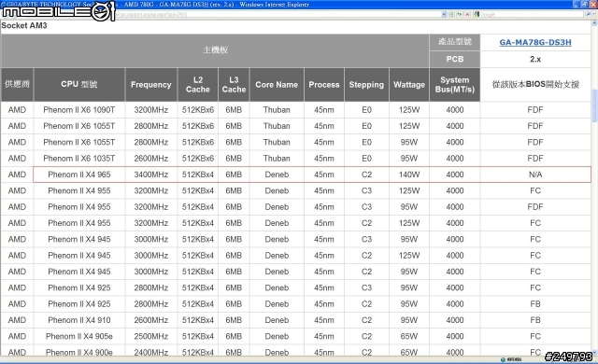The height and width of the screenshot is (364, 598).
Task: Click the Core Name column header
Action: point(277,85)
